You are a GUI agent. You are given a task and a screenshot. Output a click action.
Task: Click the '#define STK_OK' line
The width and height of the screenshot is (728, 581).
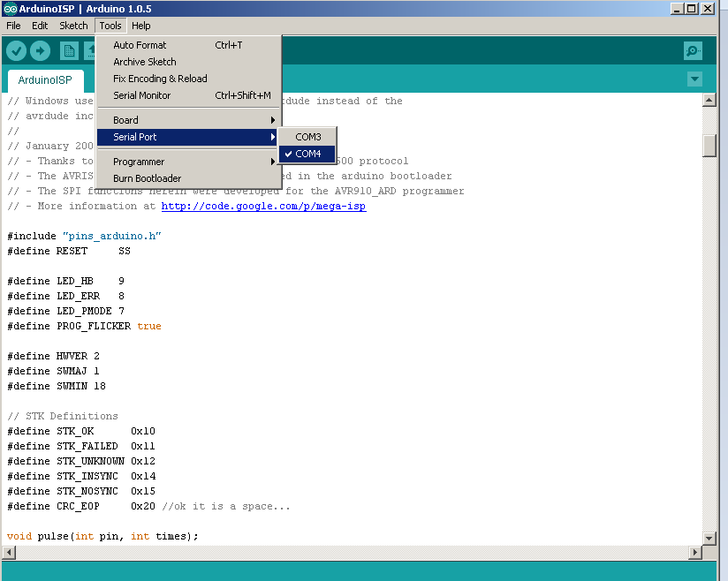(x=81, y=431)
